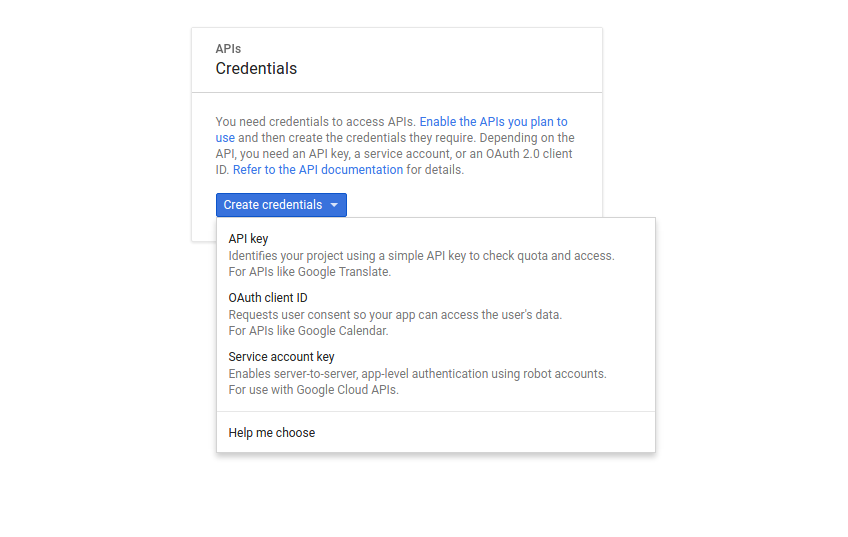Click 'For use with Google Cloud APIs' line
The width and height of the screenshot is (848, 537).
tap(314, 390)
